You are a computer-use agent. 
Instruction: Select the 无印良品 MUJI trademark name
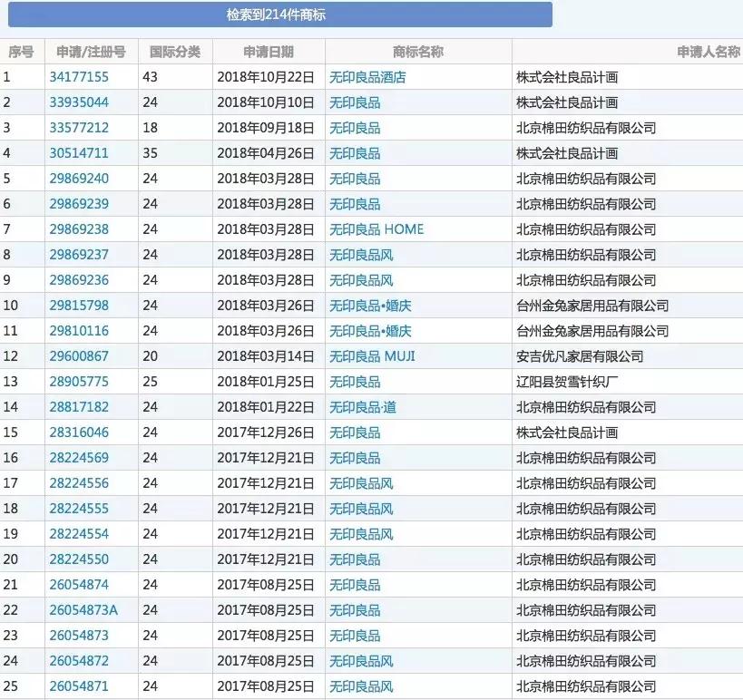click(x=376, y=356)
